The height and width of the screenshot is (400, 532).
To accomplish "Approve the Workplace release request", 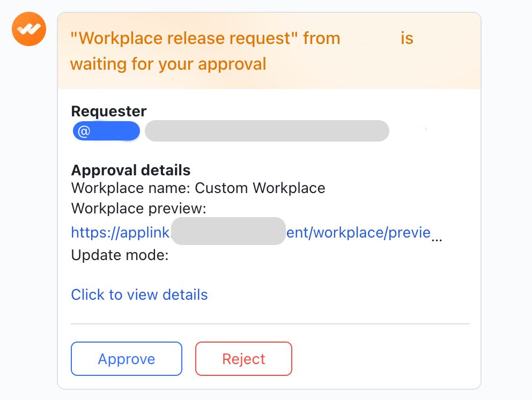I will 126,359.
